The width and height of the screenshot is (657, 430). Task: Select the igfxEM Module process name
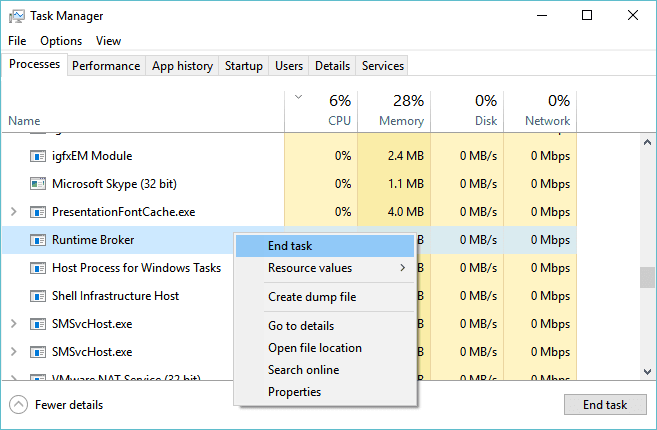[x=92, y=156]
